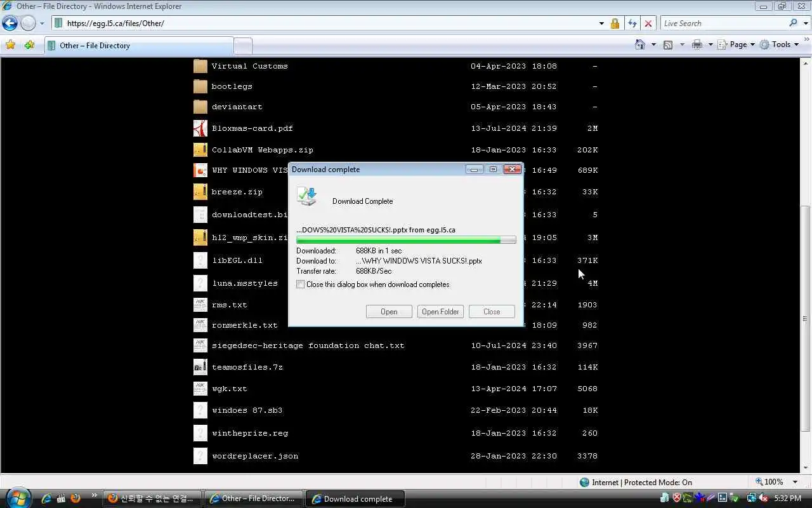
Task: Launch Internet Explorer from Quick Launch
Action: point(46,498)
